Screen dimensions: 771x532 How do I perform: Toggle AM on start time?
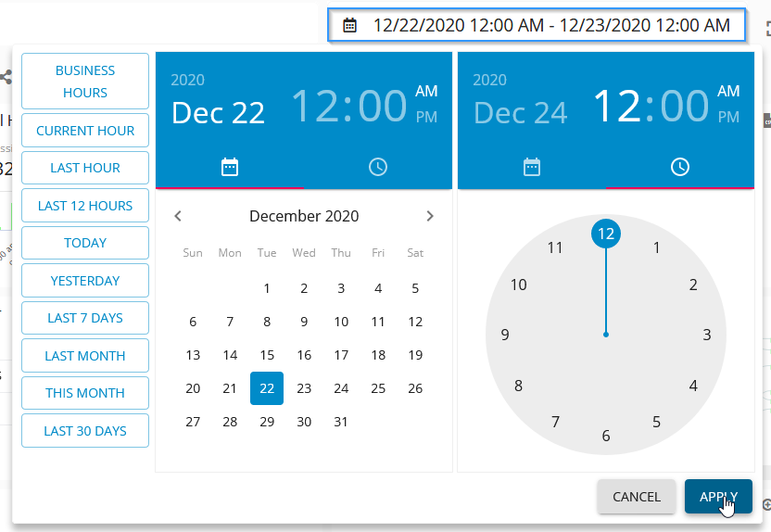[x=426, y=91]
